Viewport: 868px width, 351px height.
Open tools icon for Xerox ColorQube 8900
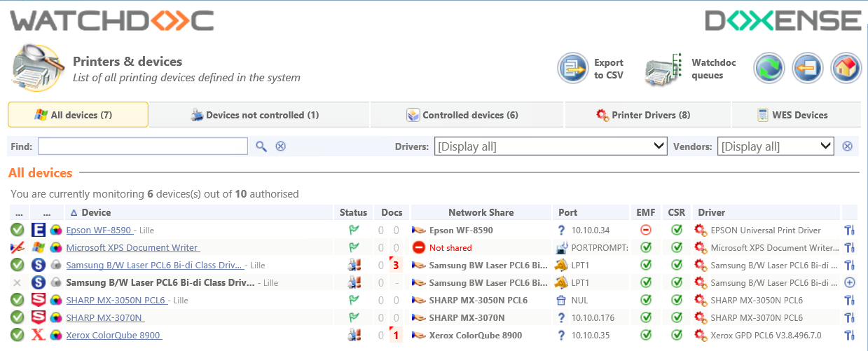[x=850, y=335]
